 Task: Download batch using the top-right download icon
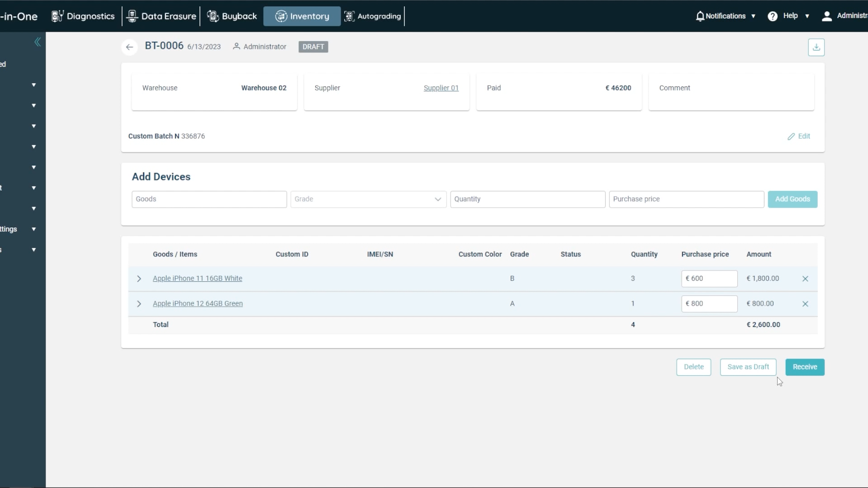pos(816,47)
